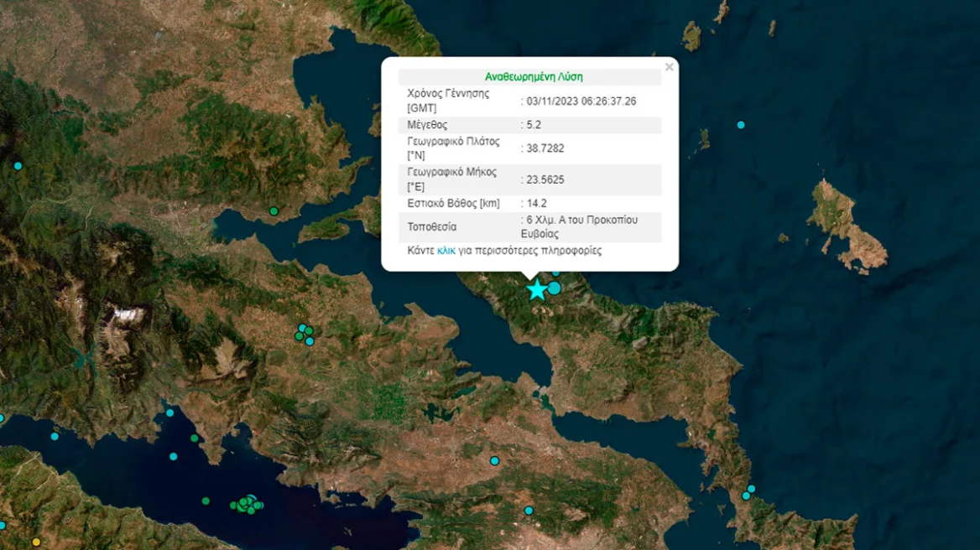Select the cyan star epicenter marker
This screenshot has height=550, width=980.
pos(538,289)
